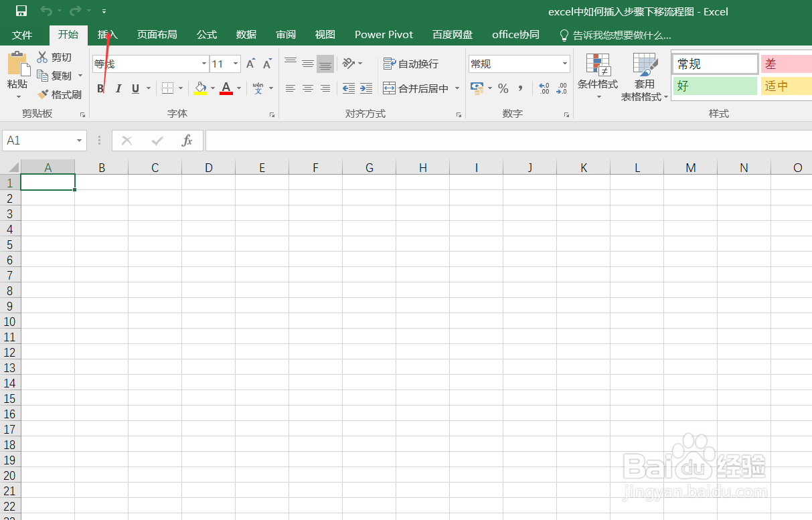Open the 等线 font name dropdown
812x520 pixels.
204,64
